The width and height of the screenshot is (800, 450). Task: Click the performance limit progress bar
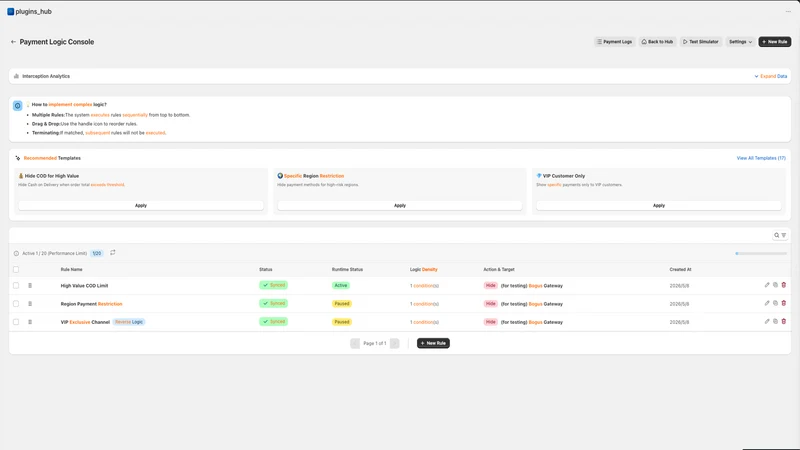(761, 253)
